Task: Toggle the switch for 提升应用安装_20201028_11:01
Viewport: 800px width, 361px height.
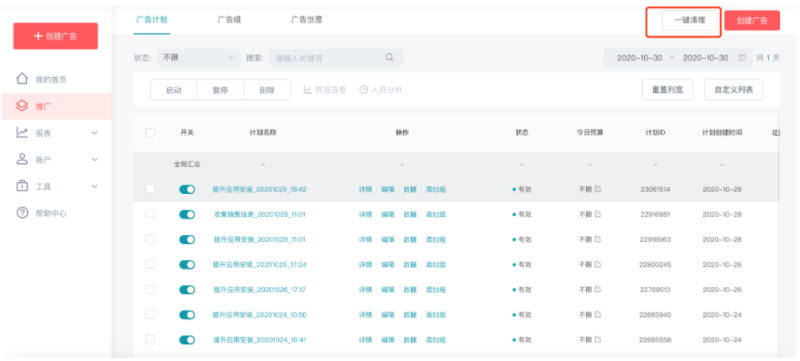Action: (187, 239)
